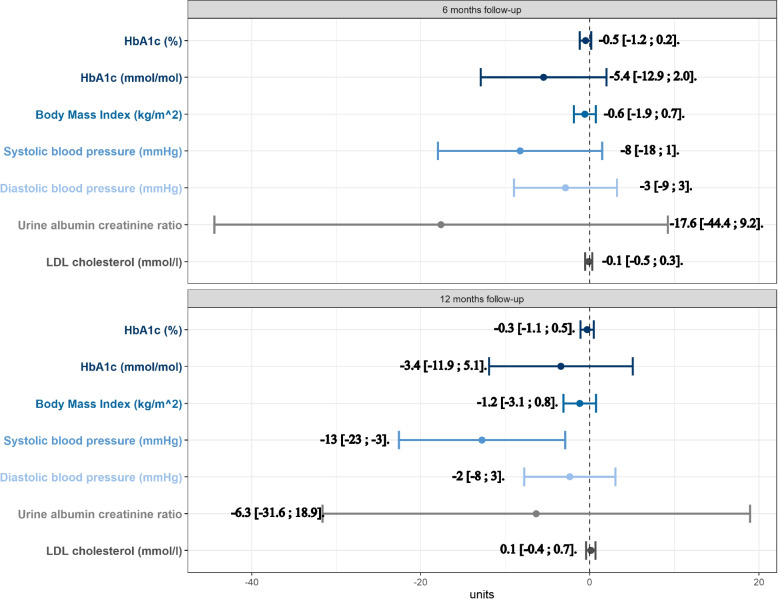
Task: Select 'Body Mass Index (kg/m^2)' label in 6 months panel
Action: (x=109, y=115)
